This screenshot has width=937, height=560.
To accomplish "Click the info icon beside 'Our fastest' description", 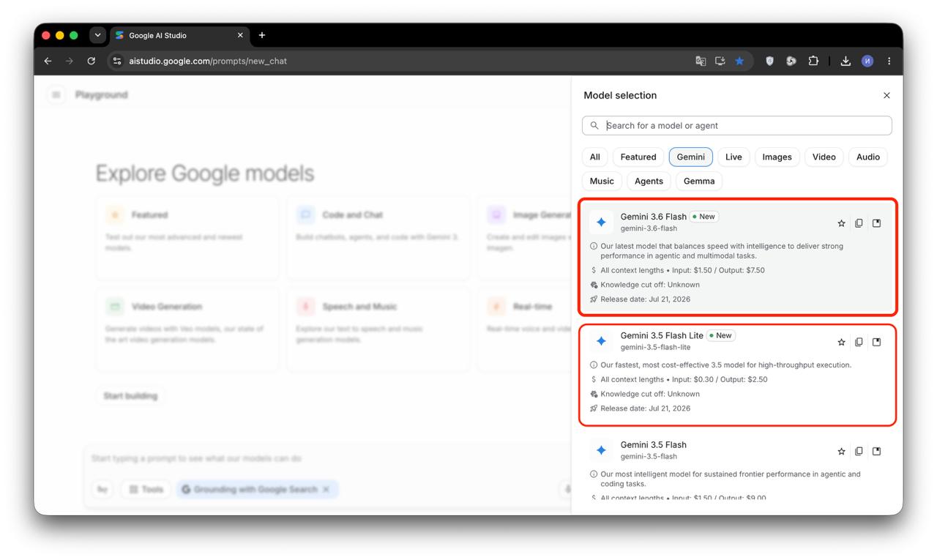I will 594,365.
